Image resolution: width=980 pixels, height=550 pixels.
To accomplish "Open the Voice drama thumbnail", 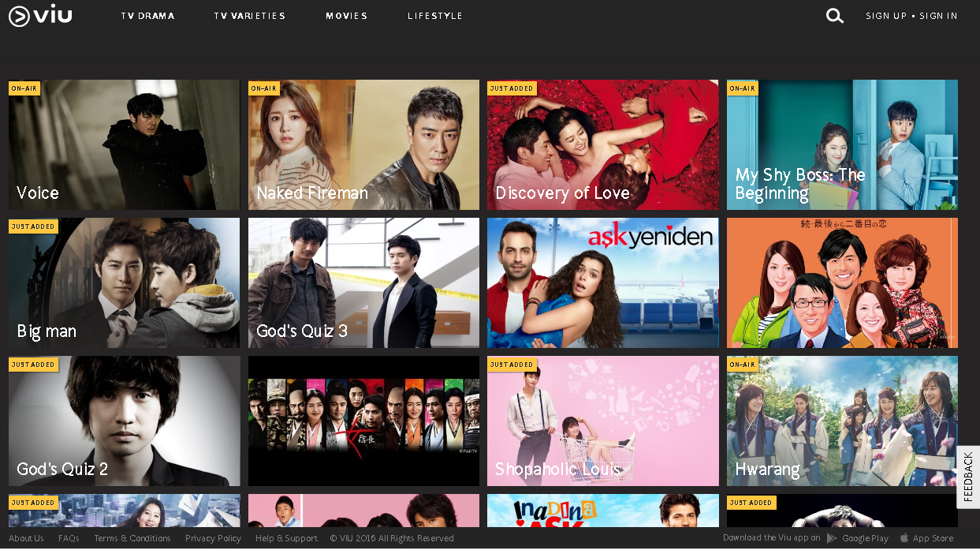I will [124, 144].
